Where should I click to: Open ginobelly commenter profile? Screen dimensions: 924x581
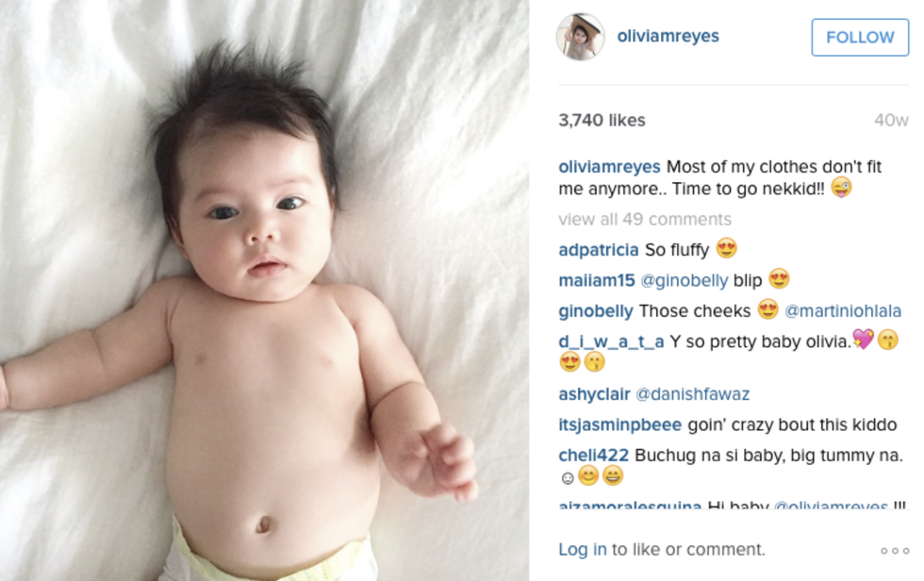click(x=596, y=311)
